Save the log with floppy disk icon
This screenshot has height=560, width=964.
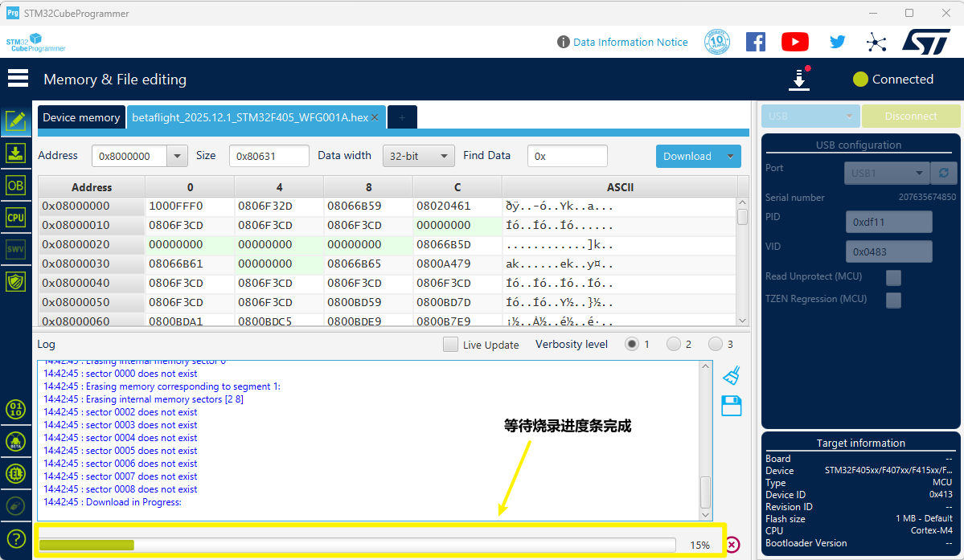pos(731,406)
